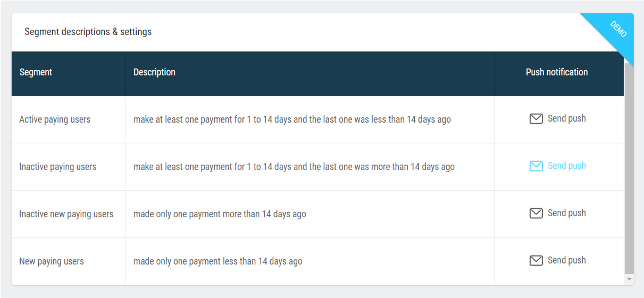Select the New paying users segment name
Image resolution: width=644 pixels, height=298 pixels.
coord(52,262)
